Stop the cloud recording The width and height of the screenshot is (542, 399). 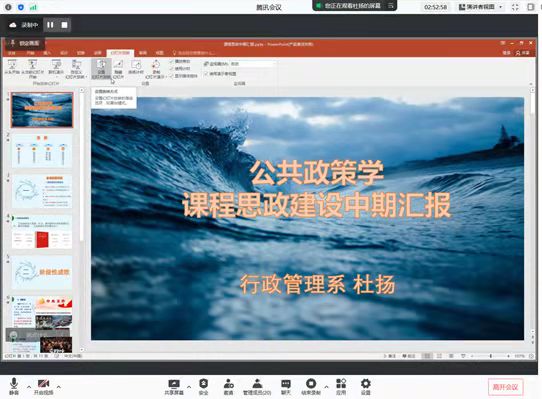tap(64, 25)
